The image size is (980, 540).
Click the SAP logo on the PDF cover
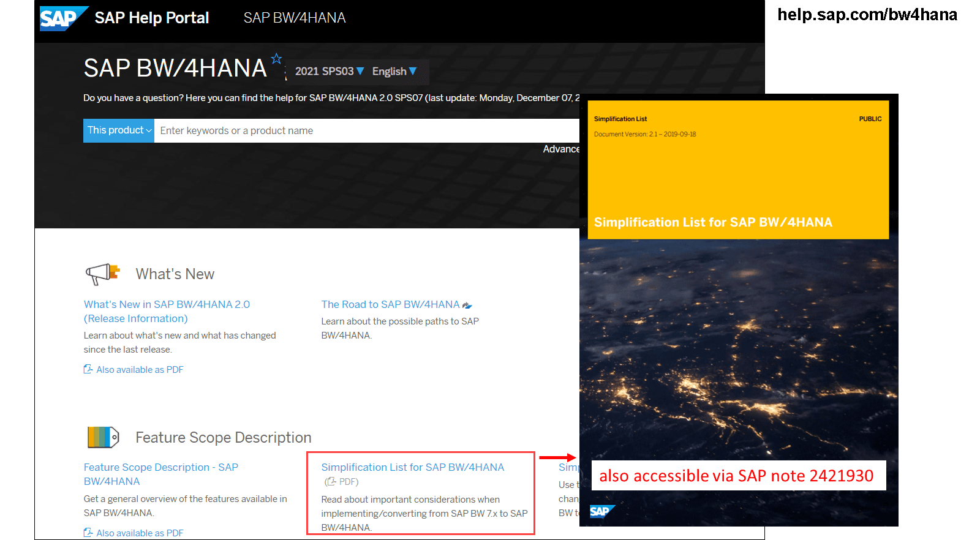tap(602, 511)
